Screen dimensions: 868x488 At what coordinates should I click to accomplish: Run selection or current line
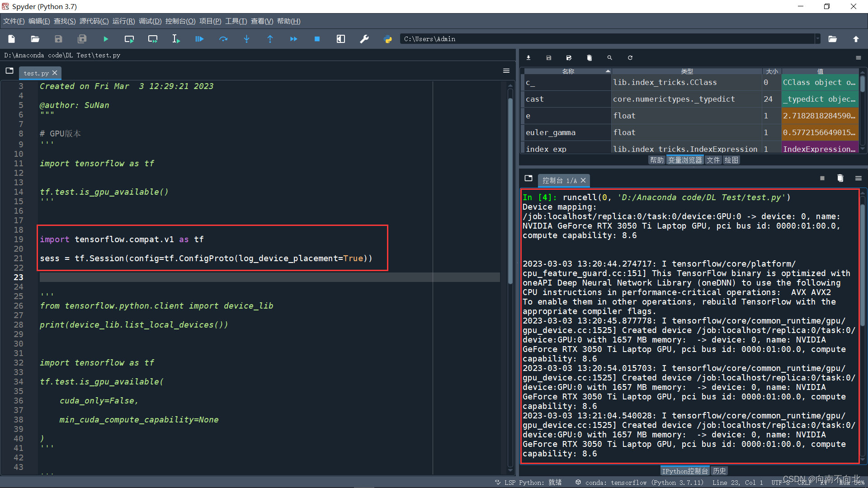pyautogui.click(x=176, y=39)
